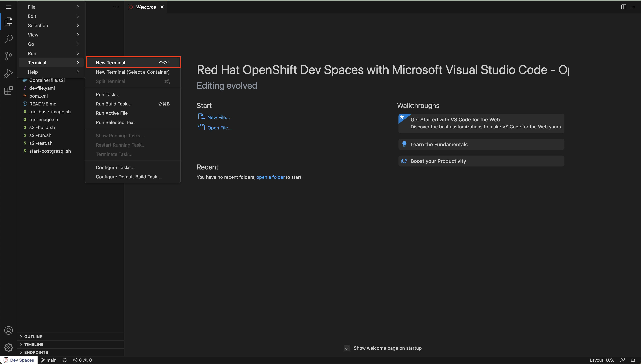The height and width of the screenshot is (364, 641).
Task: Click the Open File... link
Action: point(220,128)
